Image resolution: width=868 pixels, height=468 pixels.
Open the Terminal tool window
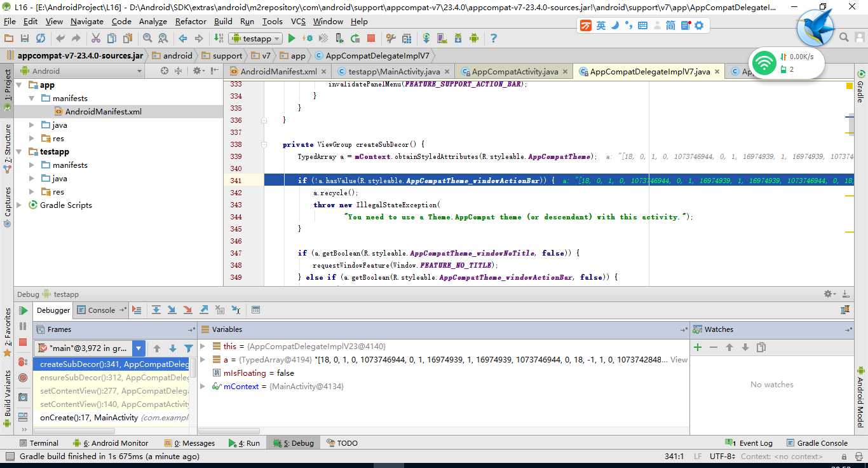pos(38,443)
